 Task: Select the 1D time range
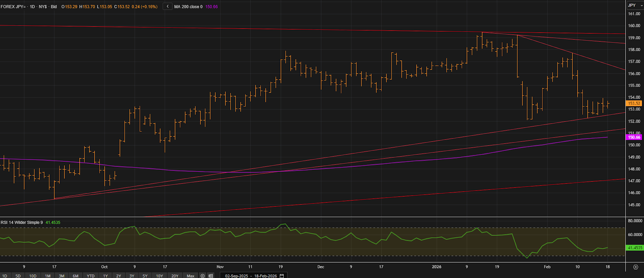click(x=5, y=276)
